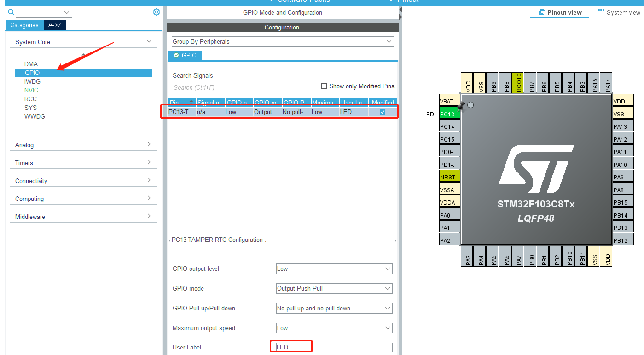Sort table by Pin column header
This screenshot has height=355, width=644.
click(x=182, y=102)
